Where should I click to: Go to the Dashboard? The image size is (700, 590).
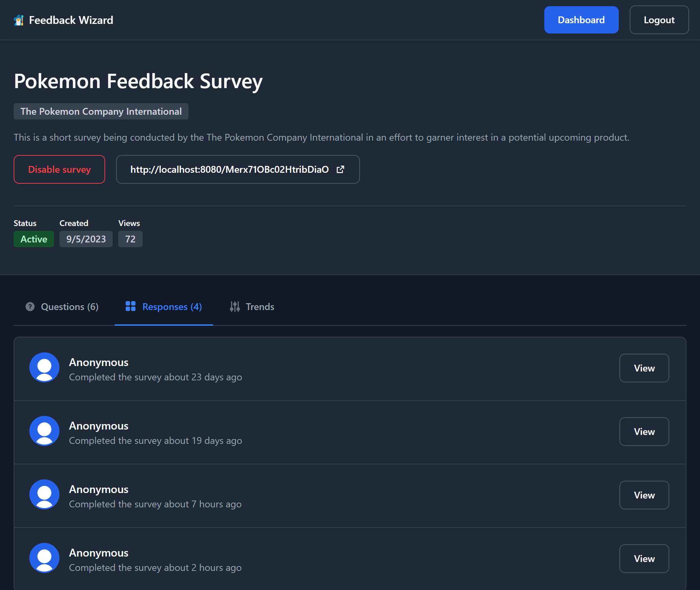tap(581, 20)
